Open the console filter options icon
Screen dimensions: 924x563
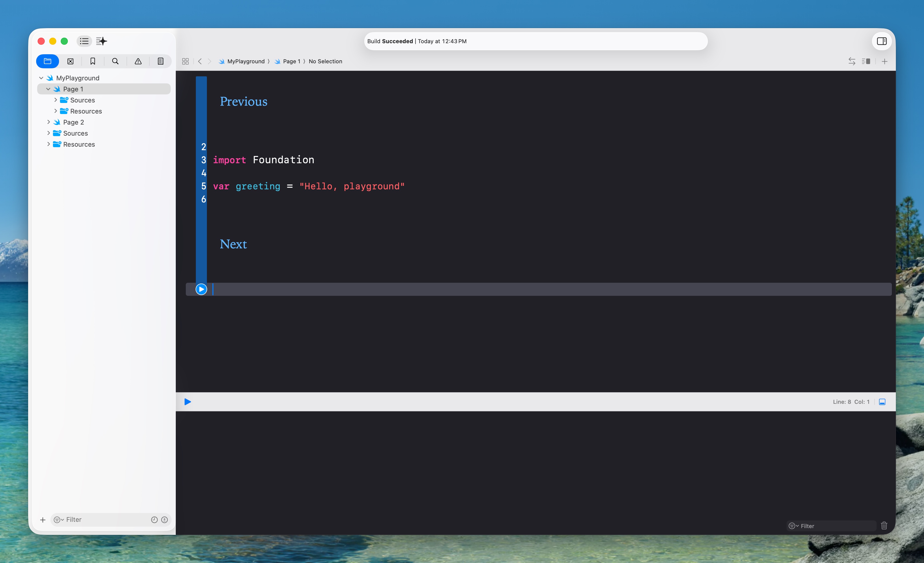(793, 526)
